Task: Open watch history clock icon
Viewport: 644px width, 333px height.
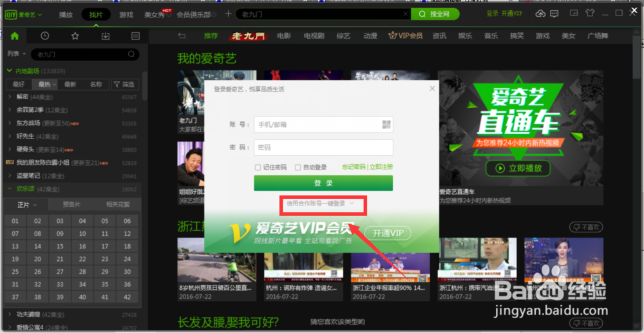Action: tap(45, 36)
